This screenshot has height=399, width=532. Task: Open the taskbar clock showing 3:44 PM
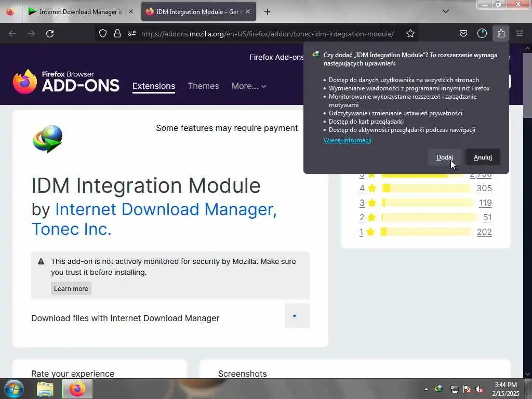(506, 389)
